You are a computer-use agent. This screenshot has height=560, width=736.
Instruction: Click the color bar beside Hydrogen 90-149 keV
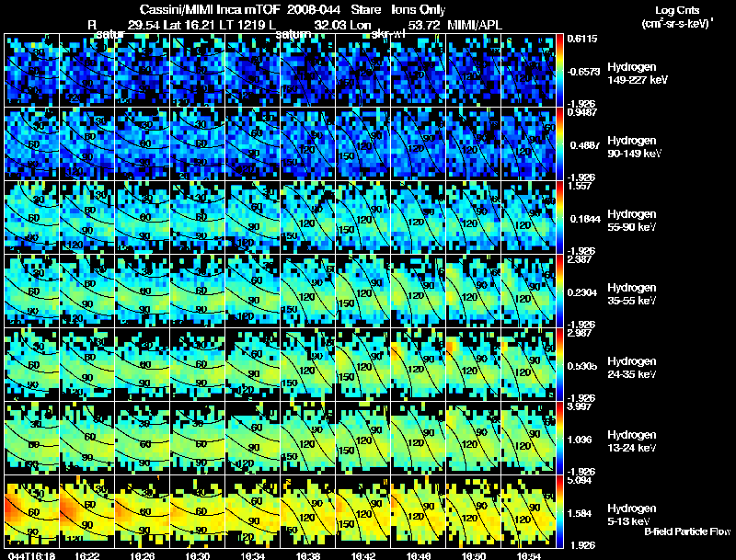click(x=559, y=144)
